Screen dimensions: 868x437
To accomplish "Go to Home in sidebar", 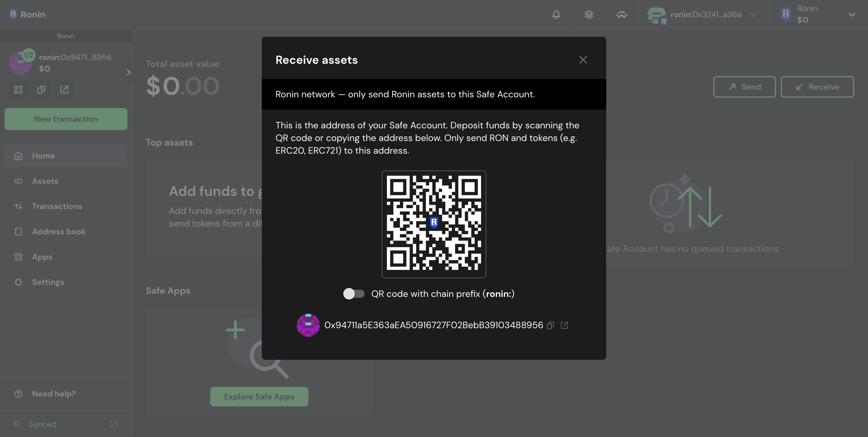I will [x=66, y=156].
